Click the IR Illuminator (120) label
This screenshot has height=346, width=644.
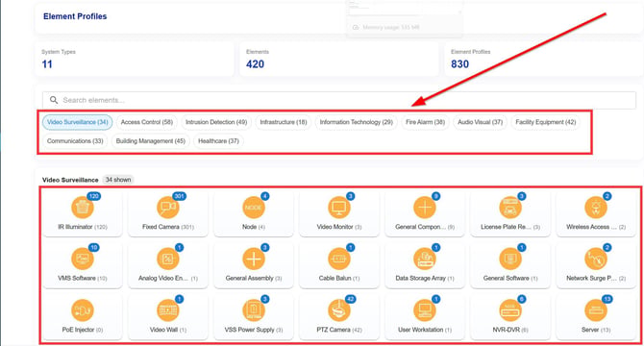(82, 227)
